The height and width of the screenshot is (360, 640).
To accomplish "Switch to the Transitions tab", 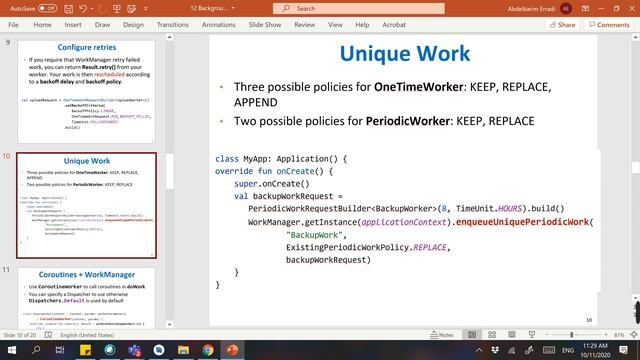I will 173,25.
